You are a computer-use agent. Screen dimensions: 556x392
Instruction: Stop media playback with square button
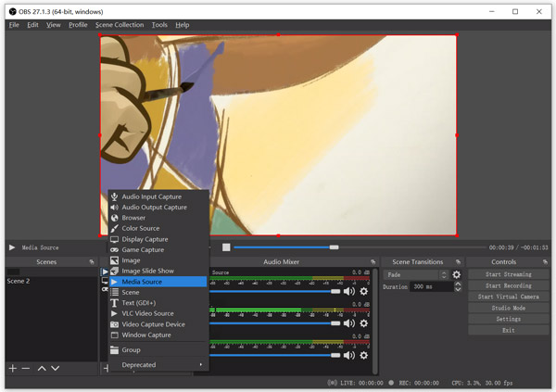(226, 247)
